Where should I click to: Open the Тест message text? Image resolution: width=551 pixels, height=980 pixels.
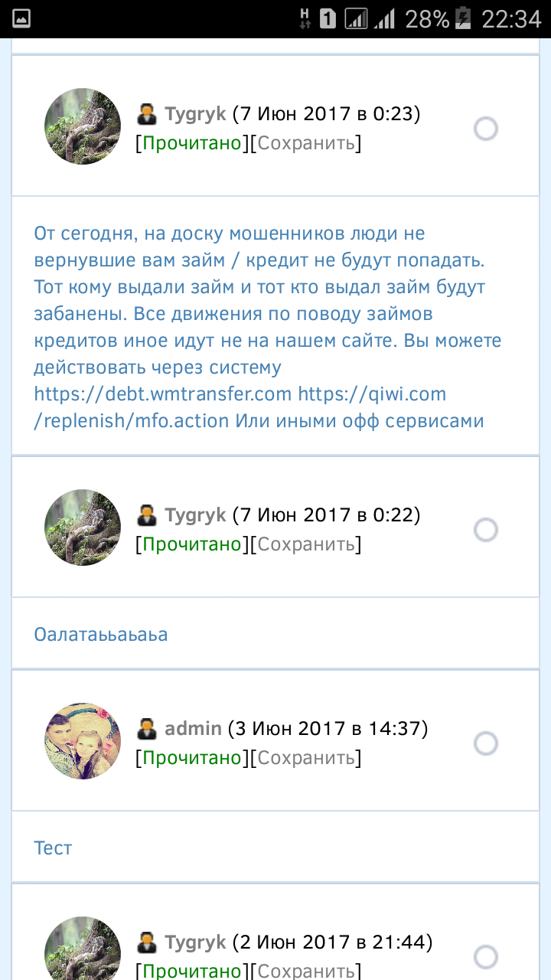54,848
